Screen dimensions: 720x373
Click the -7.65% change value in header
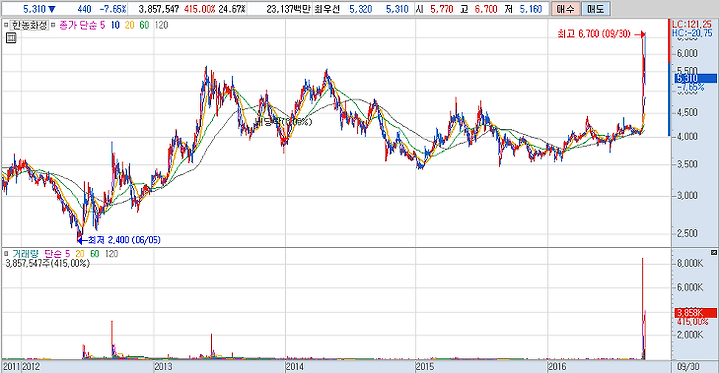112,9
